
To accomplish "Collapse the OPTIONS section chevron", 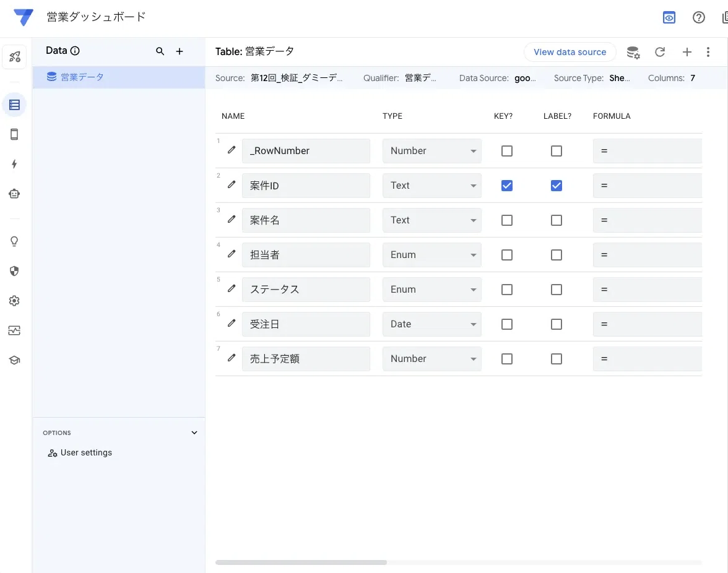I will coord(194,433).
